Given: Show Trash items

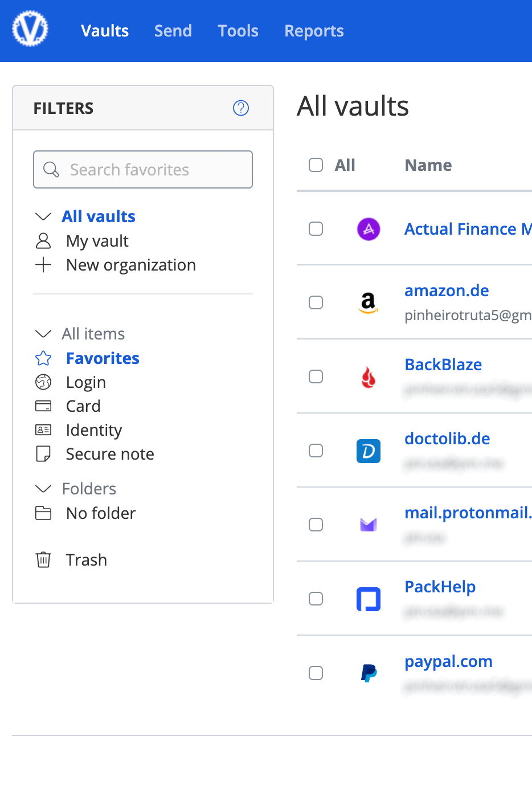Looking at the screenshot, I should click(86, 560).
